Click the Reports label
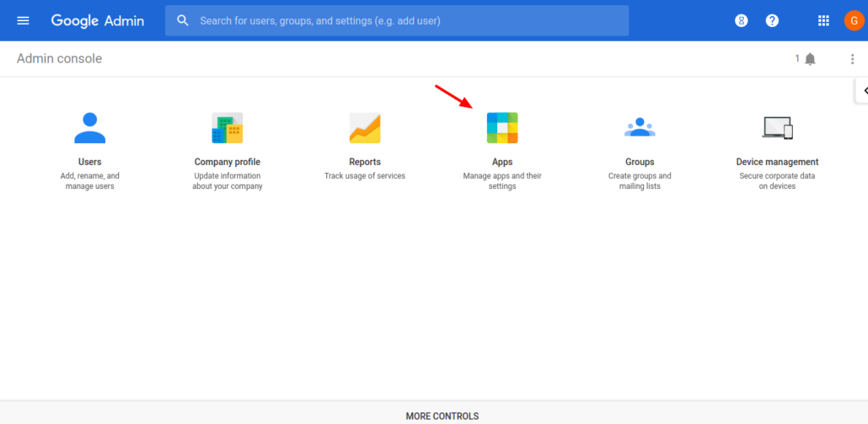Viewport: 868px width, 424px height. pos(365,162)
